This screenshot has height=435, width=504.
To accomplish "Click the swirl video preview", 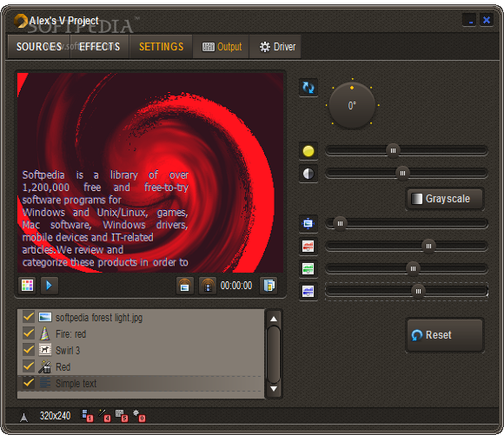I will pos(150,173).
